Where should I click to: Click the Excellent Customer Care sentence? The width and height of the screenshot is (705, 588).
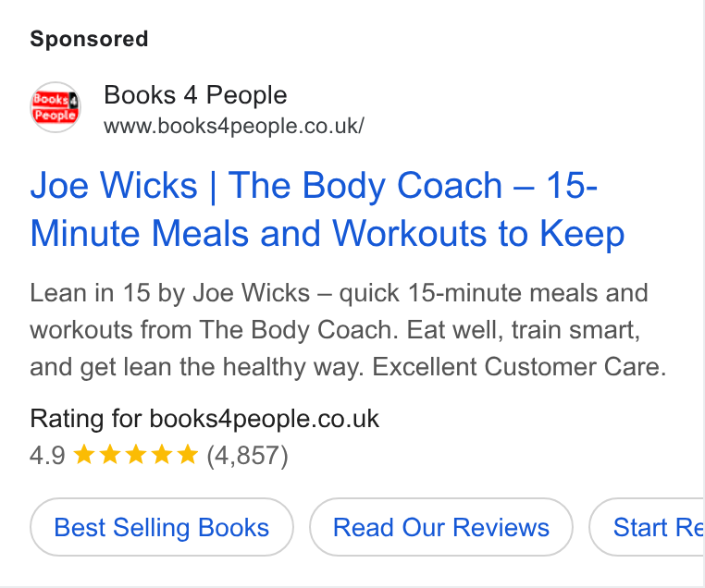(519, 366)
